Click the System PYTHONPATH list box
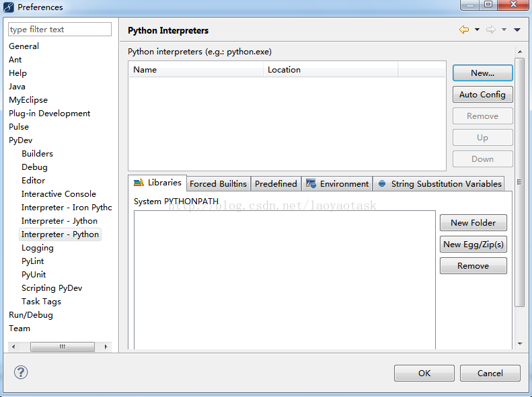Screen dimensions: 532x397 tap(284, 280)
